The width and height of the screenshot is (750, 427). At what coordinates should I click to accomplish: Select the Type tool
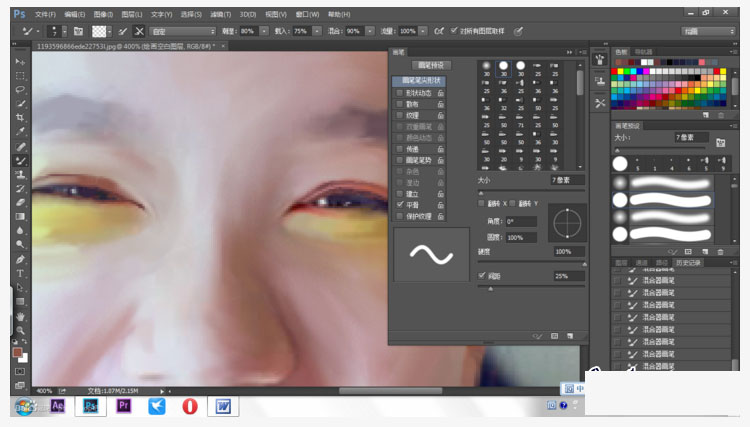(x=20, y=274)
